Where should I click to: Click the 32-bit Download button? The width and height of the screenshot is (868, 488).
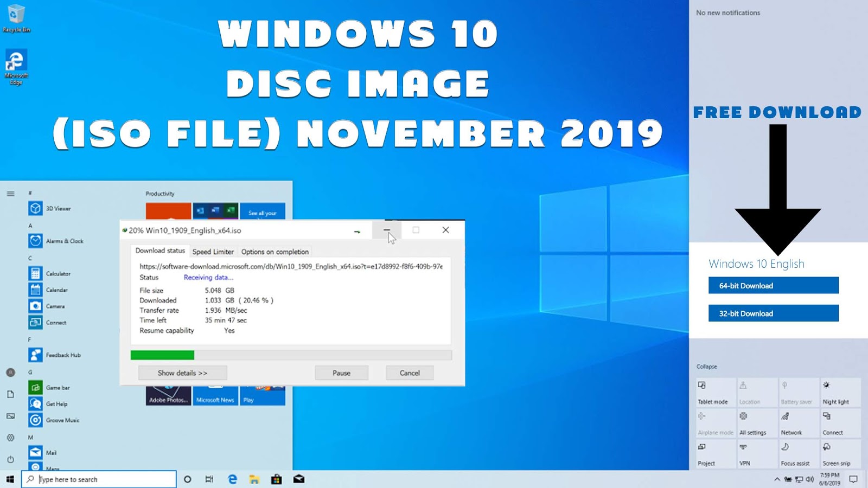click(774, 313)
